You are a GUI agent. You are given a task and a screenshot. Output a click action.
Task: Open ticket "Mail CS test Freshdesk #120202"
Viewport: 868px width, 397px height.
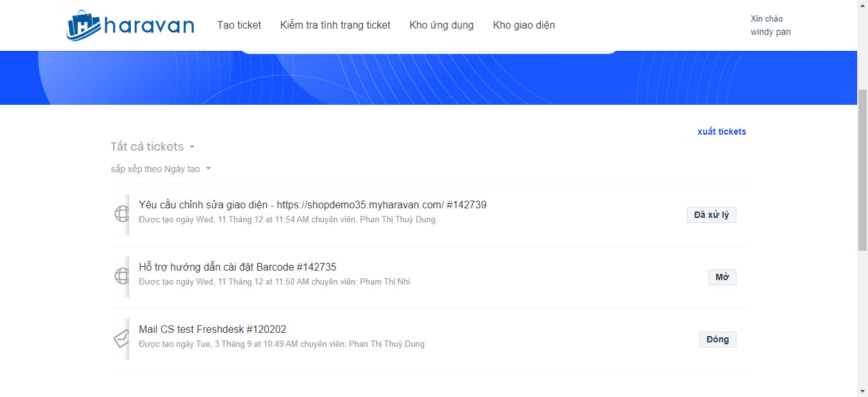(212, 329)
